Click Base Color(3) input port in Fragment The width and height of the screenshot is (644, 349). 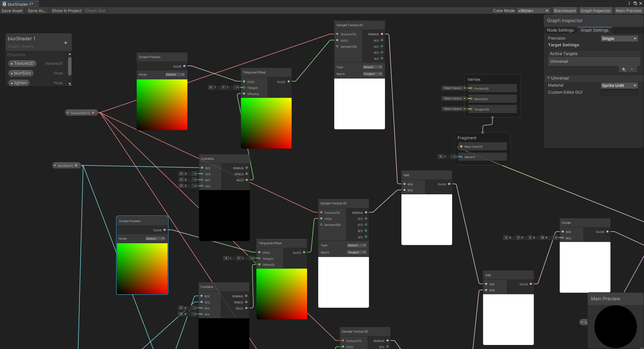click(x=461, y=146)
